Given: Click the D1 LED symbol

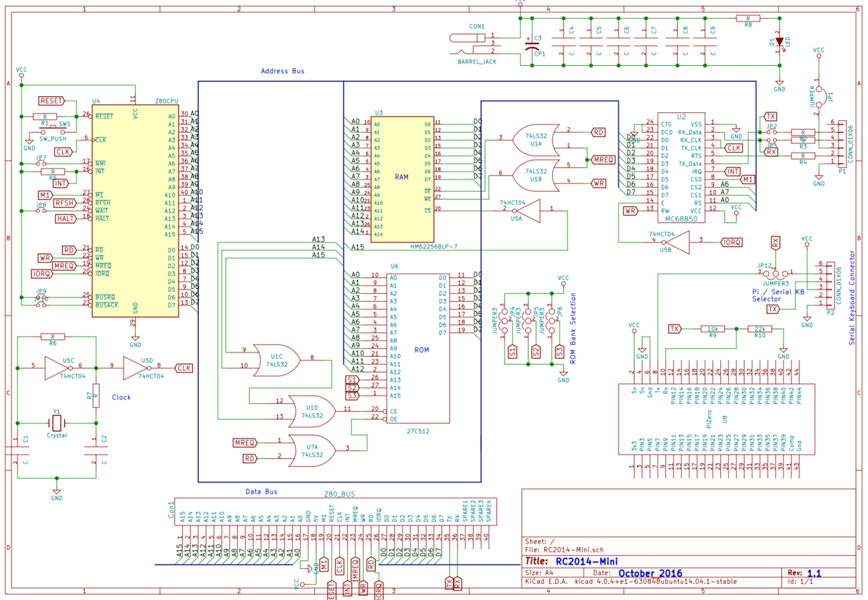Looking at the screenshot, I should pos(780,43).
